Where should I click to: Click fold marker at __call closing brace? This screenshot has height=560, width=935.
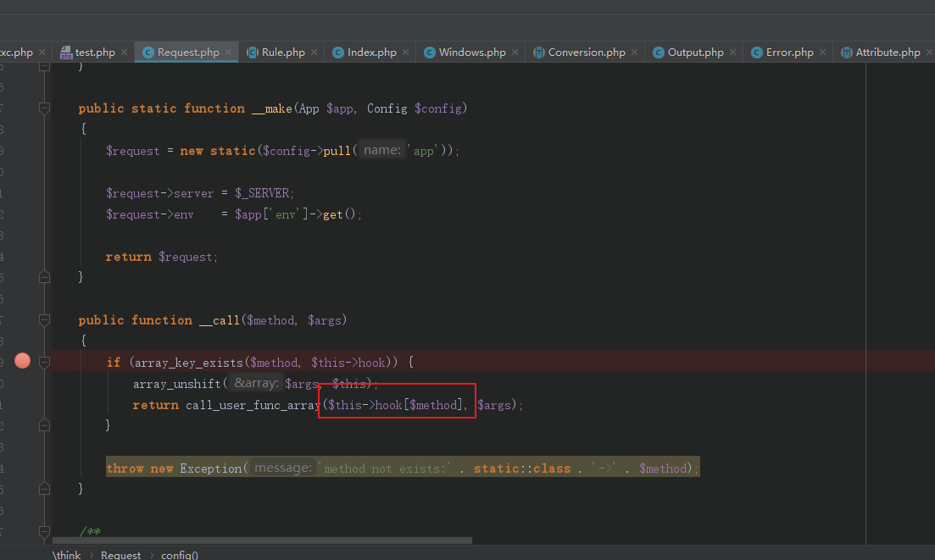coord(44,489)
